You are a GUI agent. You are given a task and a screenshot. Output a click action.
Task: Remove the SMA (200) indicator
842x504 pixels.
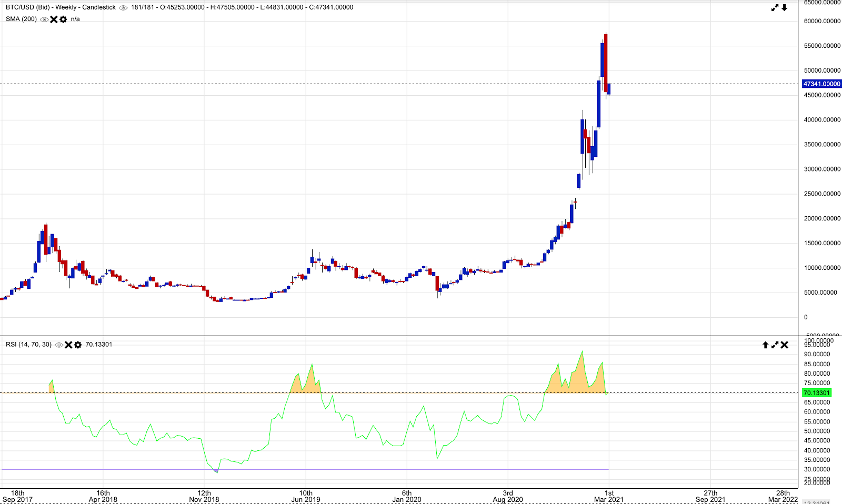click(x=54, y=19)
